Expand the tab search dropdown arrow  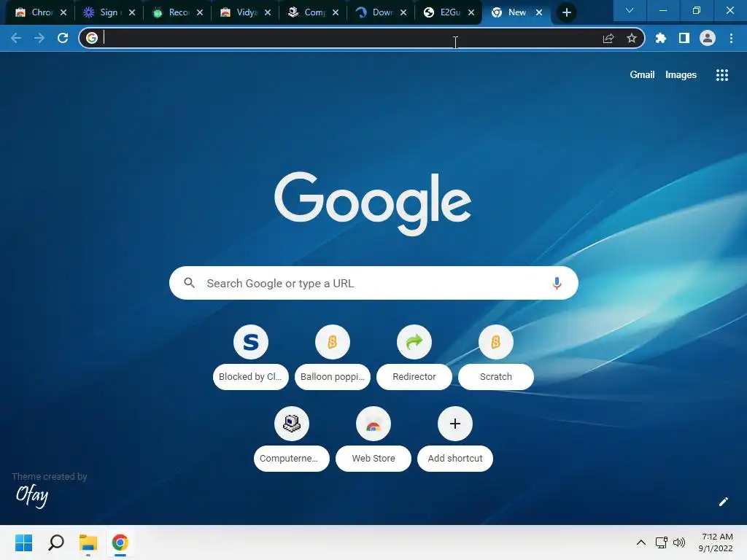pos(630,10)
